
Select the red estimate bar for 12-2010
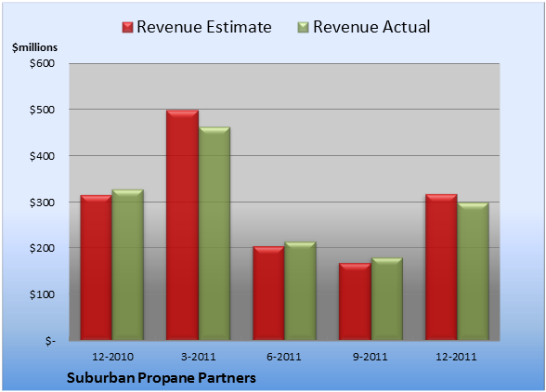pos(97,268)
